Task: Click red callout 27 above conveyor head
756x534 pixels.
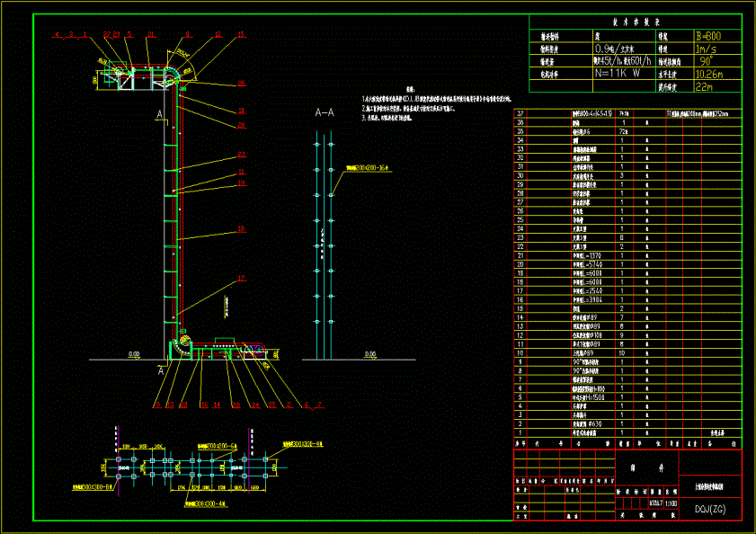Action: pos(107,35)
